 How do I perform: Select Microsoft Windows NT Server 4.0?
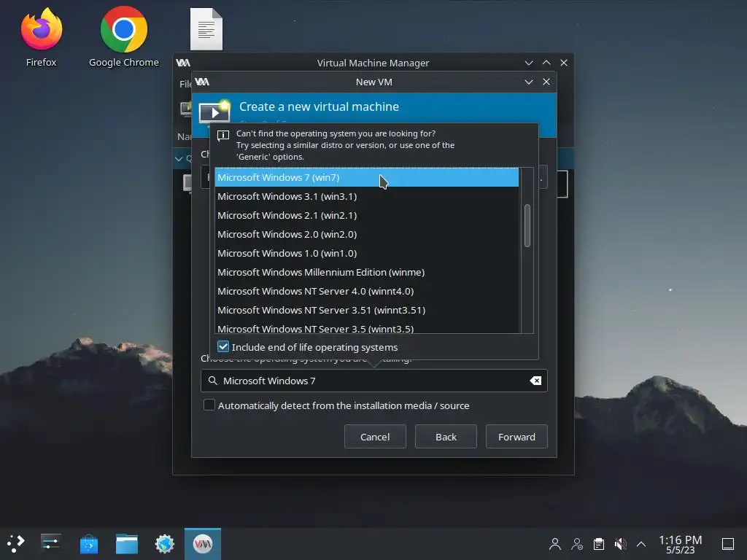(x=367, y=292)
